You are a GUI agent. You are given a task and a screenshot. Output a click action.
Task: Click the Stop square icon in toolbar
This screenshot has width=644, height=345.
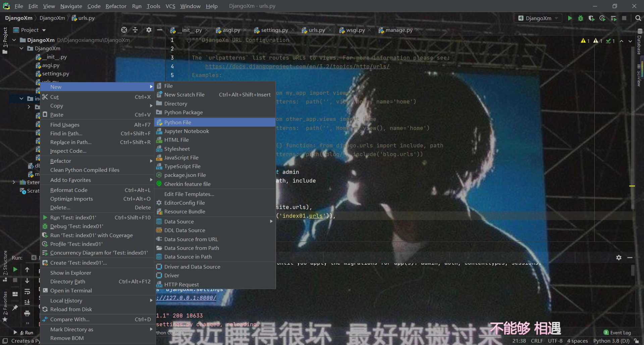tap(624, 18)
